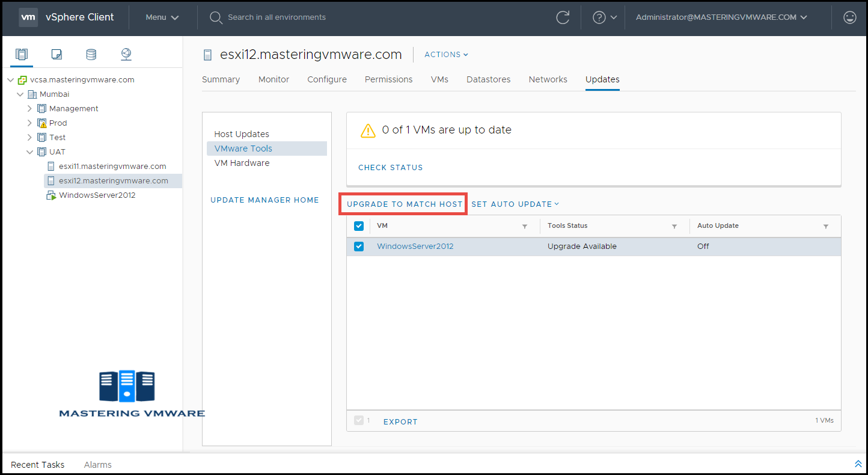Switch to VMs and Templates view icon
Screen dimensions: 868x475
pos(57,54)
